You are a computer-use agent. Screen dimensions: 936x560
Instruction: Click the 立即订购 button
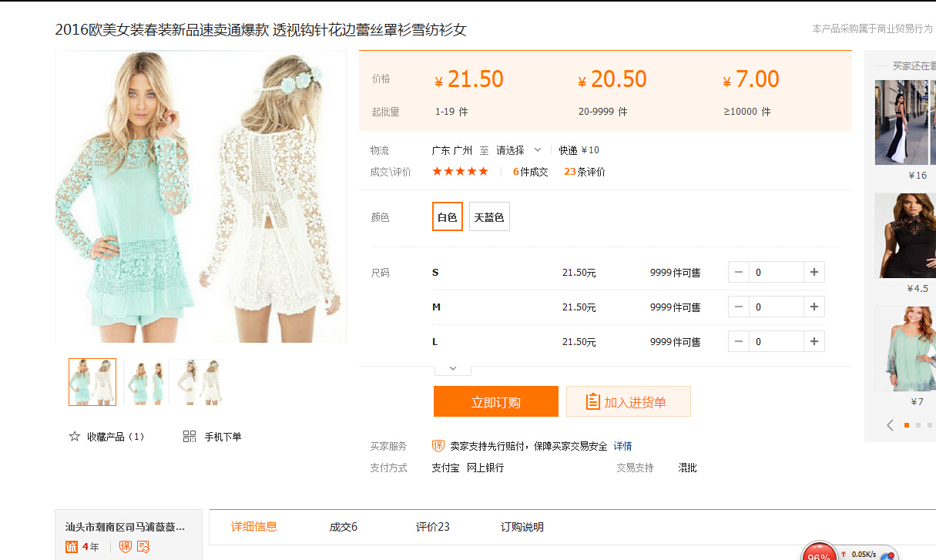495,401
